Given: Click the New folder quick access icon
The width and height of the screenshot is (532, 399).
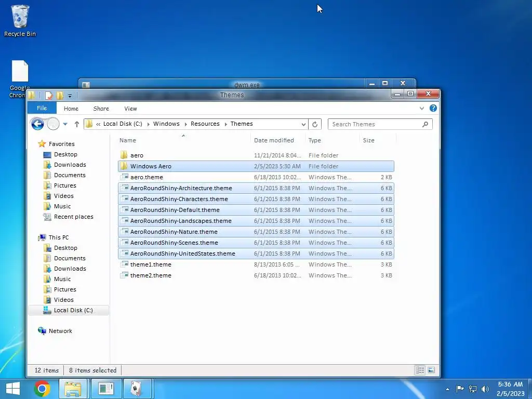Looking at the screenshot, I should click(x=60, y=96).
